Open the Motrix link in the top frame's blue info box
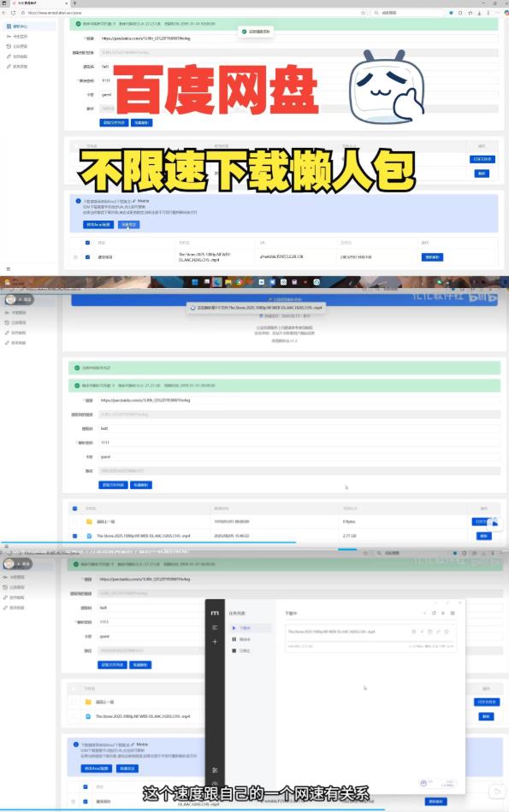This screenshot has width=509, height=812. (x=143, y=201)
